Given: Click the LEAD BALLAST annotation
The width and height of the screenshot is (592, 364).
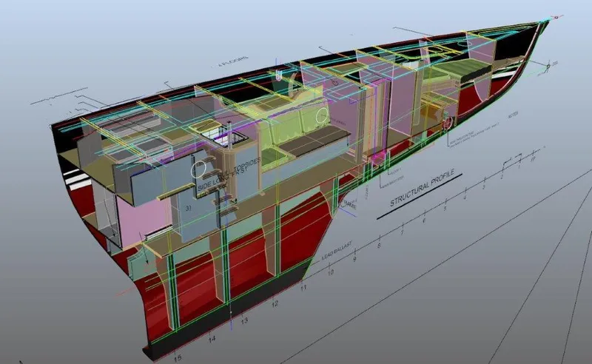Looking at the screenshot, I should pos(337,251).
